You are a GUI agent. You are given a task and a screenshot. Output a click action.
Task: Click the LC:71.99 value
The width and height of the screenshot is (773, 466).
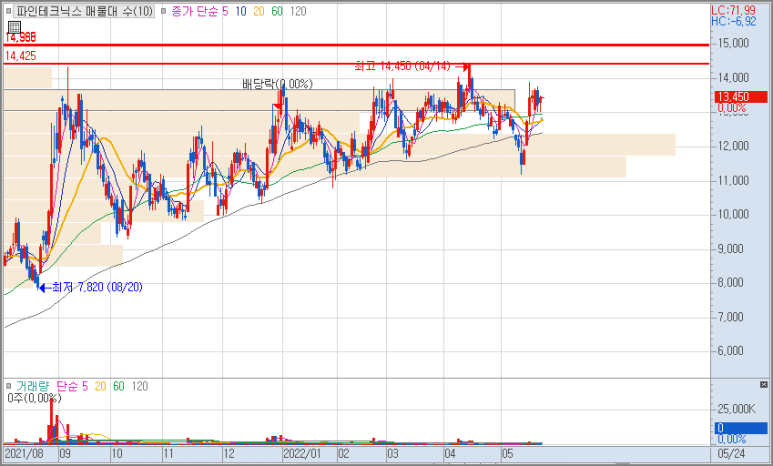tap(734, 10)
